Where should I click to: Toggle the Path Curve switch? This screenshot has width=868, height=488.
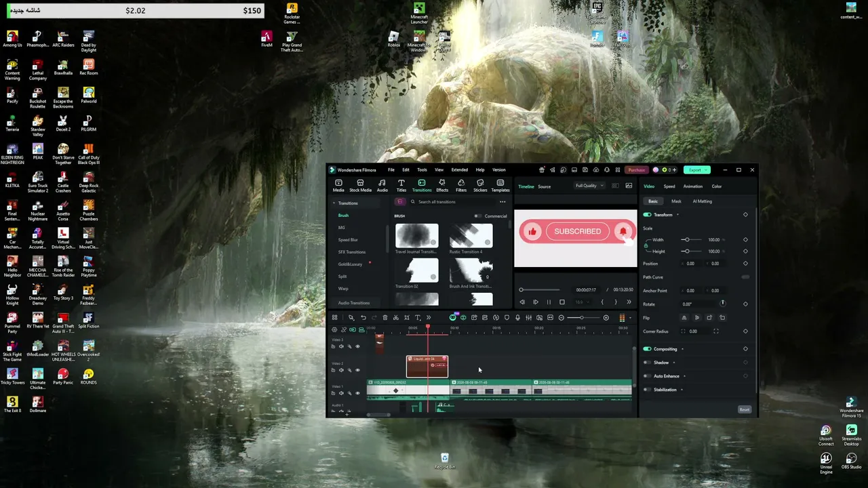pos(745,277)
